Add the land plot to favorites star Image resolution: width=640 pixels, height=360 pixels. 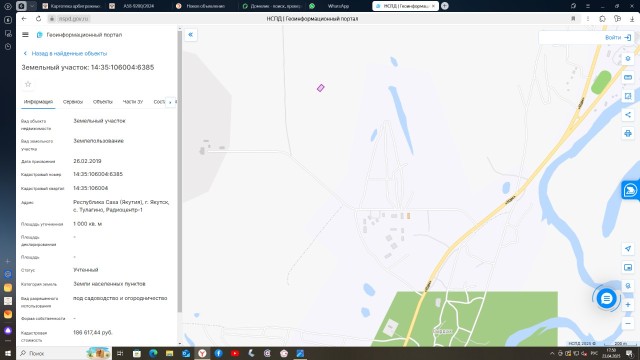tap(28, 84)
